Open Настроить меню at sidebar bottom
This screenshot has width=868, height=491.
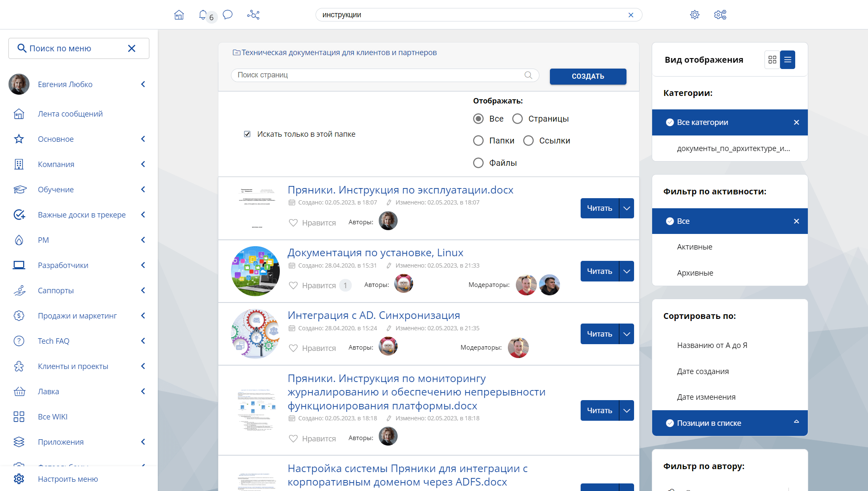[68, 479]
